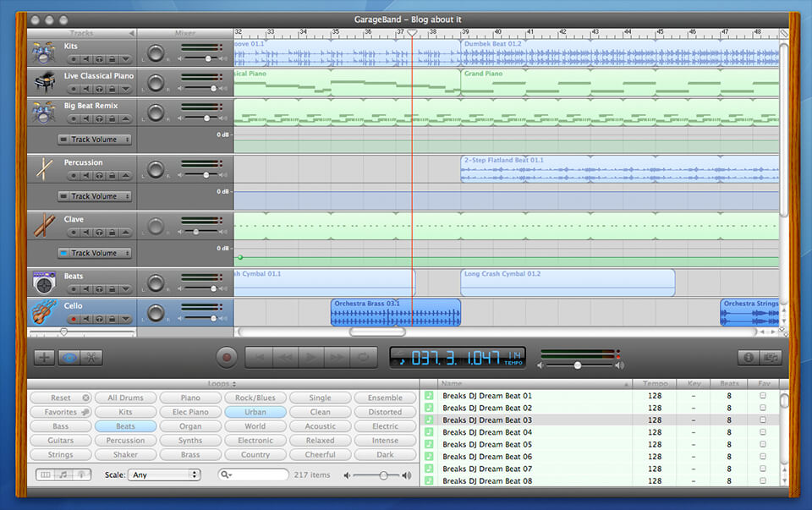Viewport: 812px width, 510px height.
Task: Lock the Kits track
Action: click(x=112, y=59)
